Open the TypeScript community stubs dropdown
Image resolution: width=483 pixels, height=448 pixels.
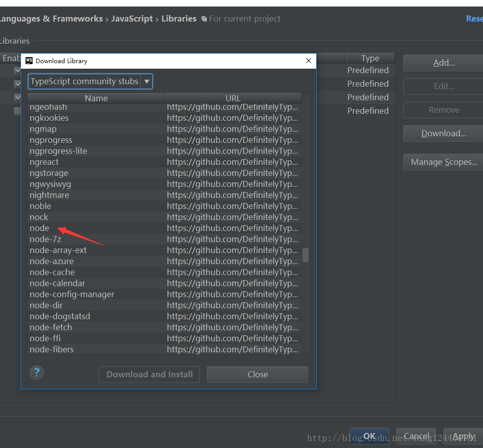tap(90, 81)
